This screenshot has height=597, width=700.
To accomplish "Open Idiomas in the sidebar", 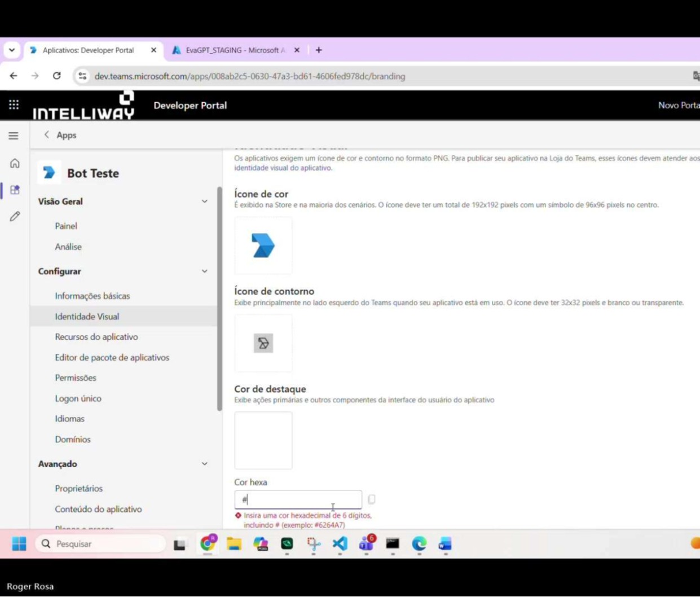I will 69,419.
